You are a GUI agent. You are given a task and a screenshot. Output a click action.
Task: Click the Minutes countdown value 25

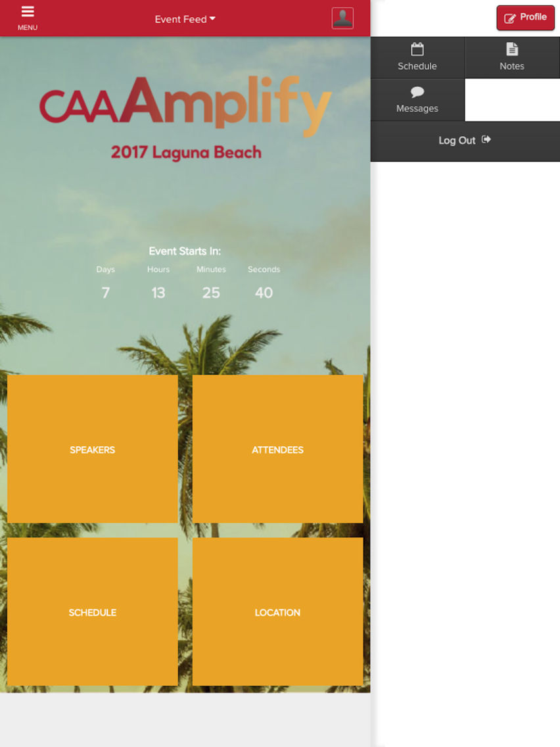[211, 293]
